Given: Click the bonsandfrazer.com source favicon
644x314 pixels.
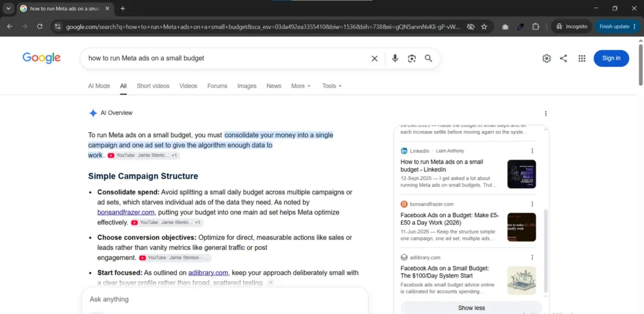Looking at the screenshot, I should pyautogui.click(x=404, y=204).
